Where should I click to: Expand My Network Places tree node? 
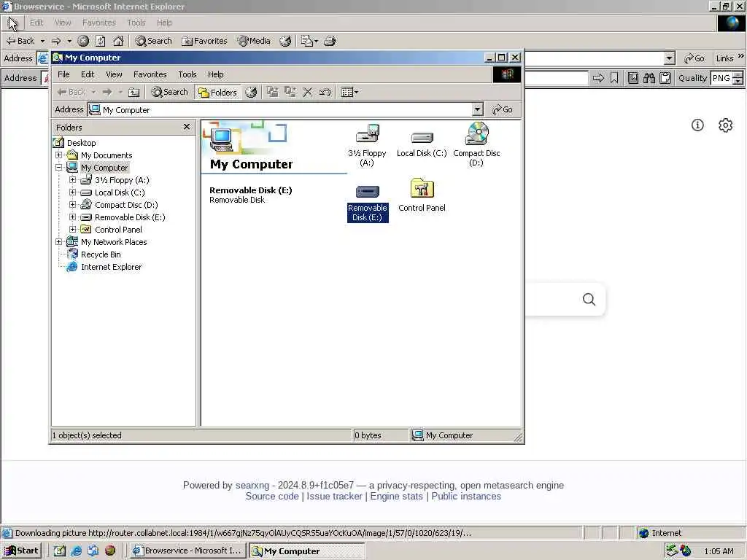(58, 242)
